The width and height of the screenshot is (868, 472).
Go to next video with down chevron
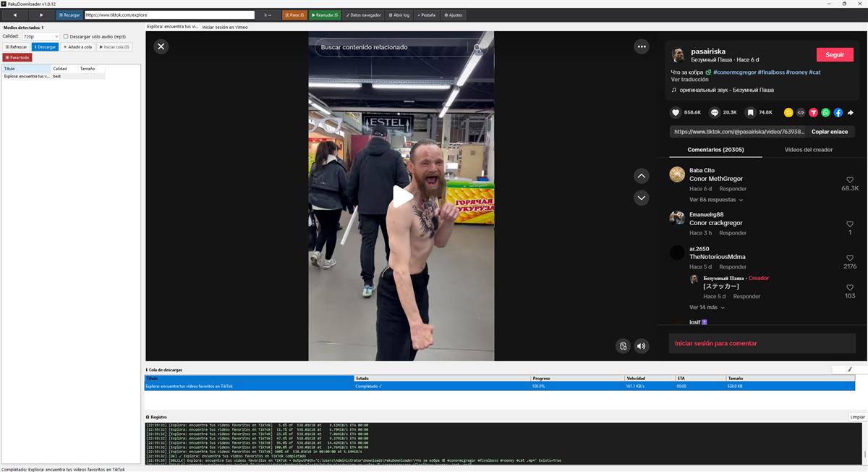[642, 198]
